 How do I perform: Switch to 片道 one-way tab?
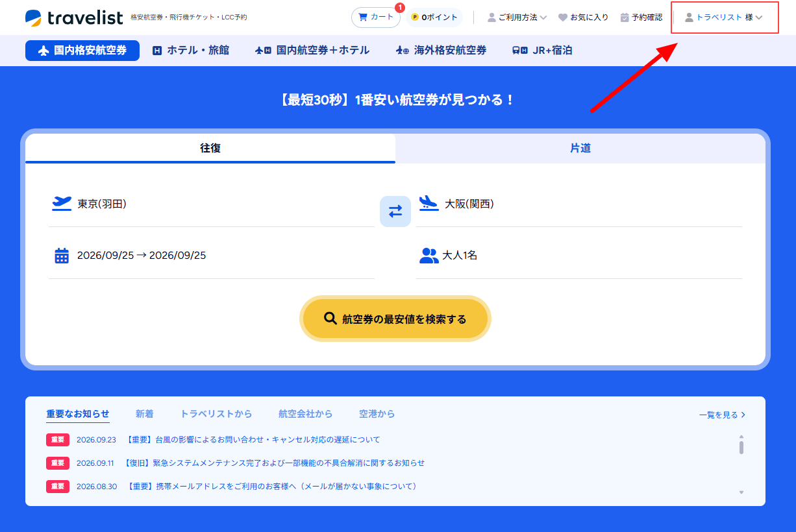[580, 149]
